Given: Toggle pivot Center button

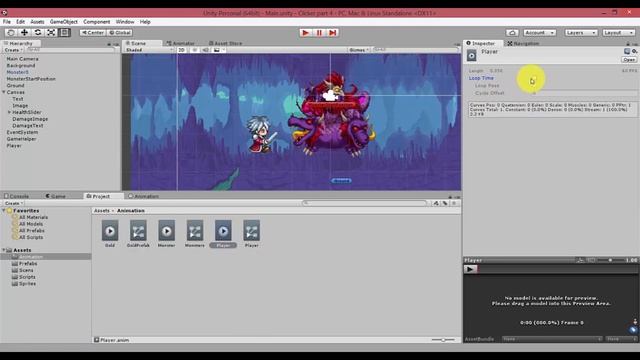Looking at the screenshot, I should [x=93, y=33].
